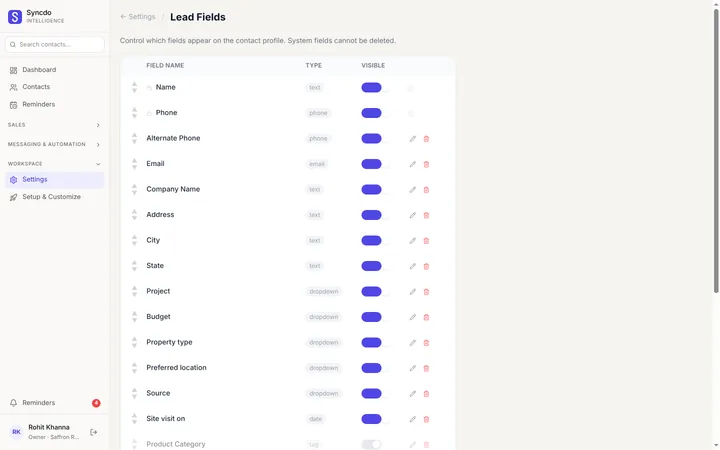Edit the Preferred location field
The height and width of the screenshot is (450, 720).
pyautogui.click(x=412, y=368)
